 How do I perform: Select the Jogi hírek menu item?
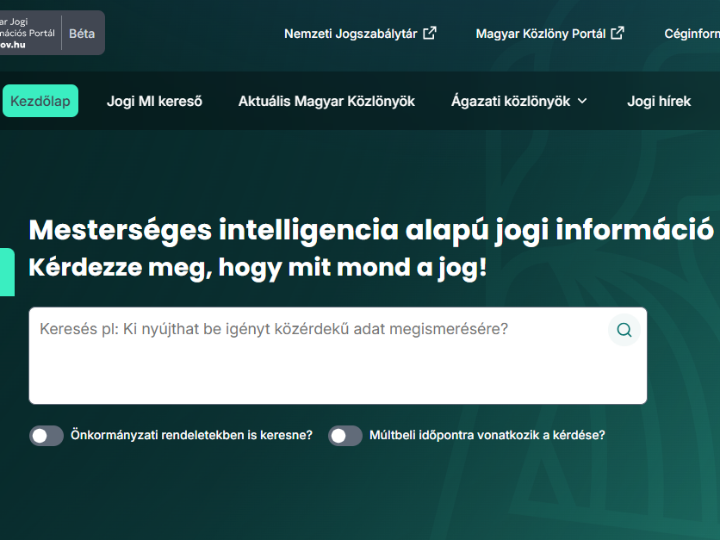pos(659,101)
